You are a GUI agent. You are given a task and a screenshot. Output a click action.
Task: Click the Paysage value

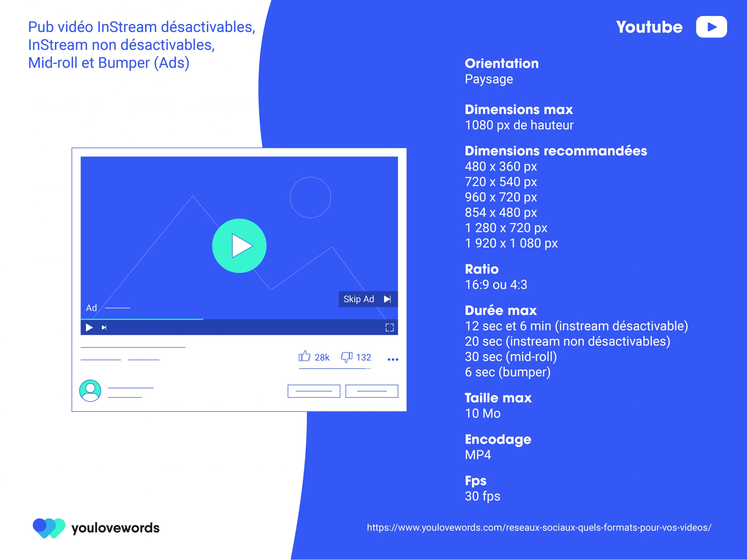pos(489,79)
